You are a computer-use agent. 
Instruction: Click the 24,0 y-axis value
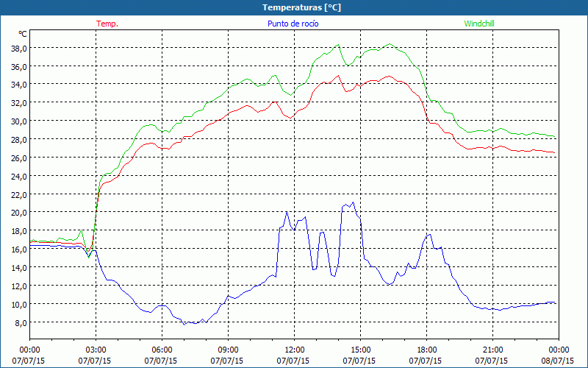[x=18, y=177]
